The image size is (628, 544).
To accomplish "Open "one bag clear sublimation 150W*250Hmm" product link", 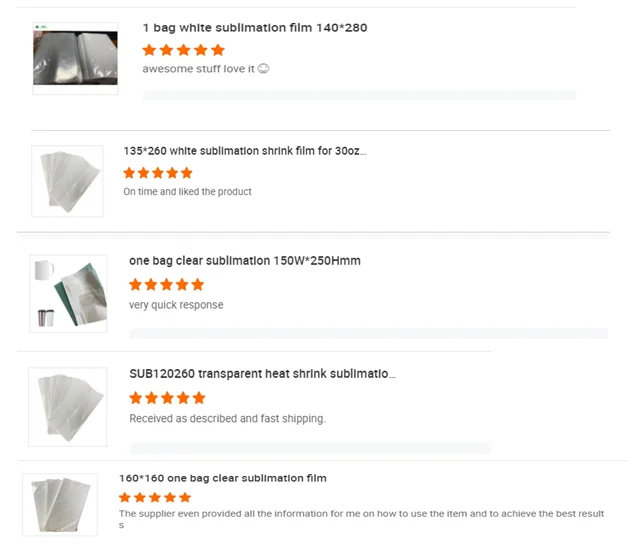I will point(244,261).
